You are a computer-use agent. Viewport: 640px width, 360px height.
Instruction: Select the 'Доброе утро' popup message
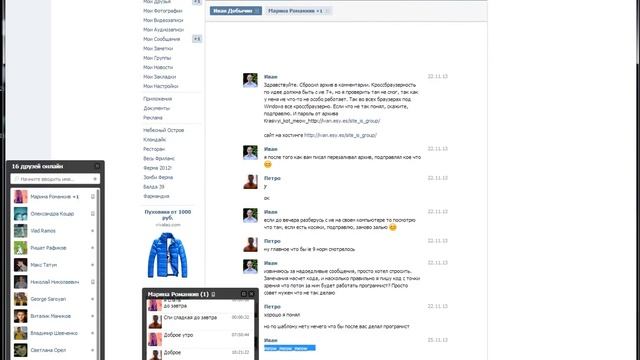(178, 335)
